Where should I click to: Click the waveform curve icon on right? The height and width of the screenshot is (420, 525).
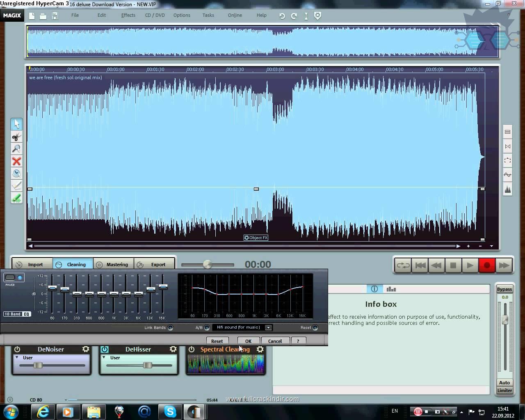click(x=508, y=175)
